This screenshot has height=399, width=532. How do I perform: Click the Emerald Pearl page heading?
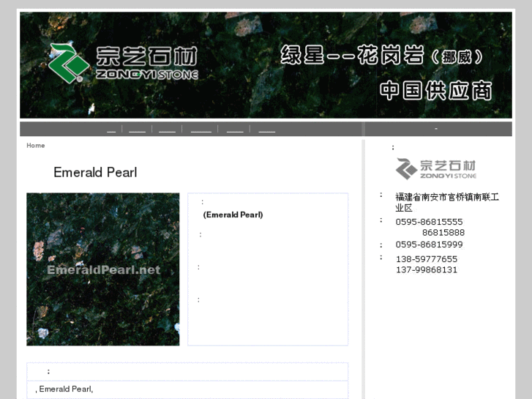[x=95, y=172]
